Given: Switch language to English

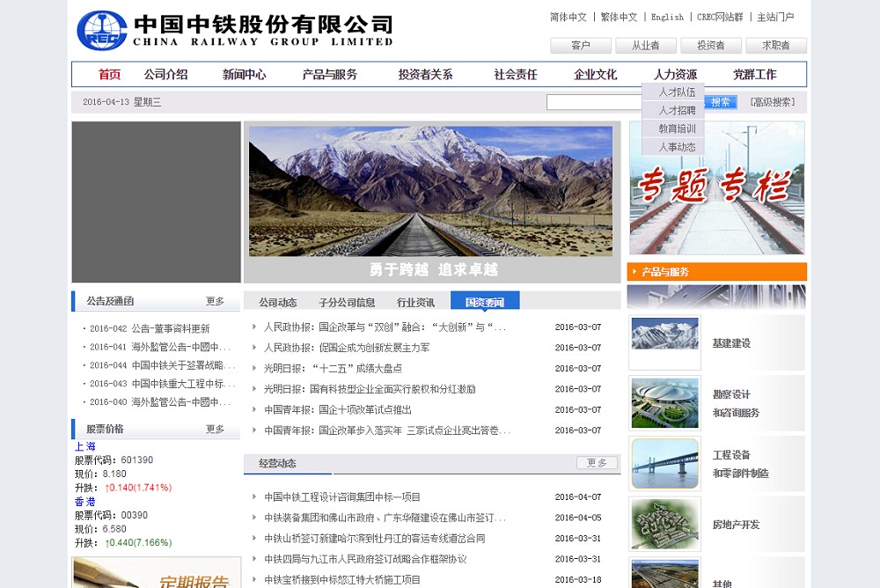Looking at the screenshot, I should coord(667,17).
